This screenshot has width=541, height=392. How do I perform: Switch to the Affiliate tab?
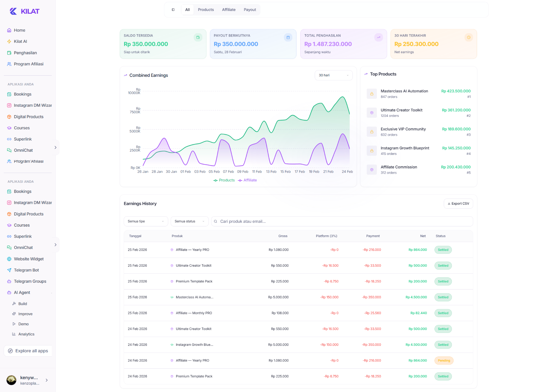(229, 10)
